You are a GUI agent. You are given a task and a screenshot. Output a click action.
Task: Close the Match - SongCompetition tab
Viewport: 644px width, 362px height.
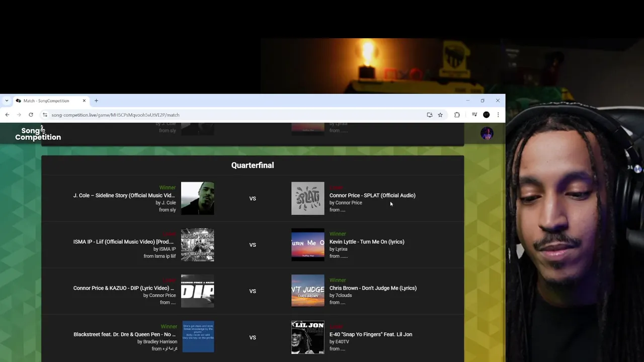pyautogui.click(x=84, y=101)
